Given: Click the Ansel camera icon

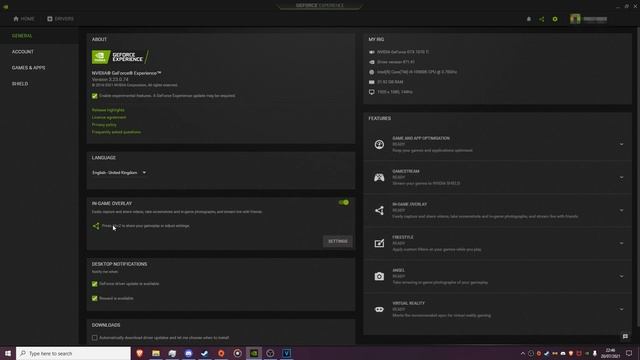Looking at the screenshot, I should coord(379,276).
